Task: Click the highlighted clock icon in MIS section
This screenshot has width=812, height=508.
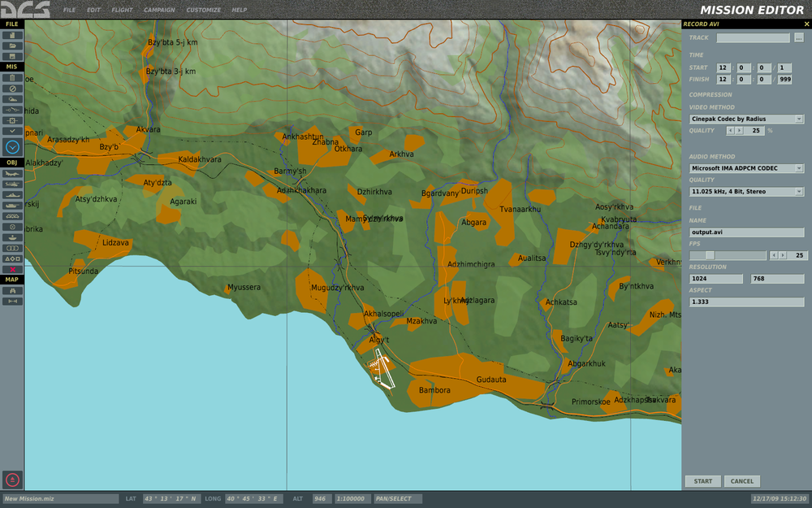Action: [x=11, y=145]
